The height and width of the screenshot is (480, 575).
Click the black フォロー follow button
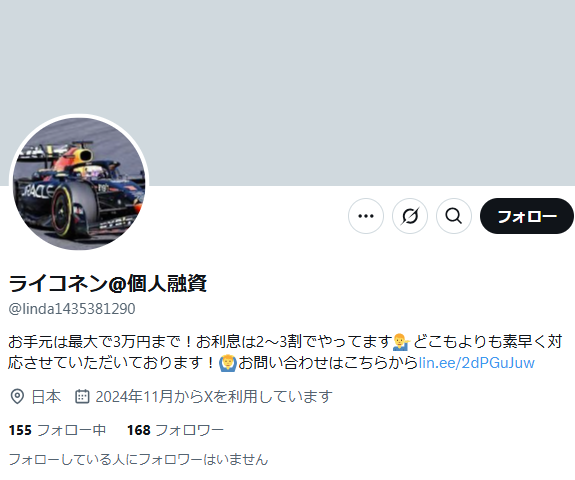coord(527,216)
